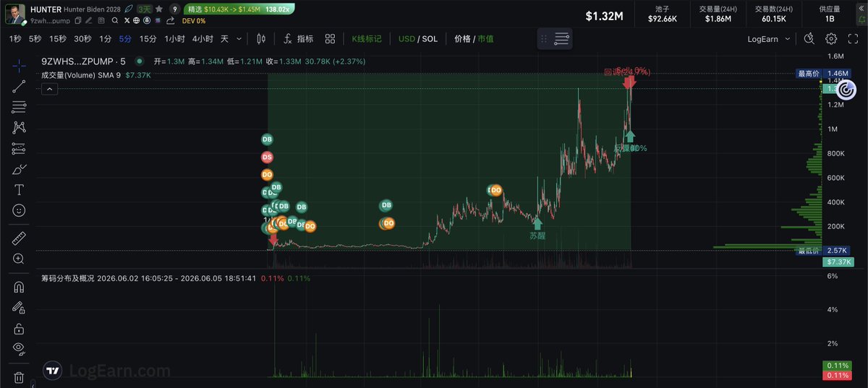The height and width of the screenshot is (388, 868).
Task: Open the emoji icons tool
Action: 19,211
